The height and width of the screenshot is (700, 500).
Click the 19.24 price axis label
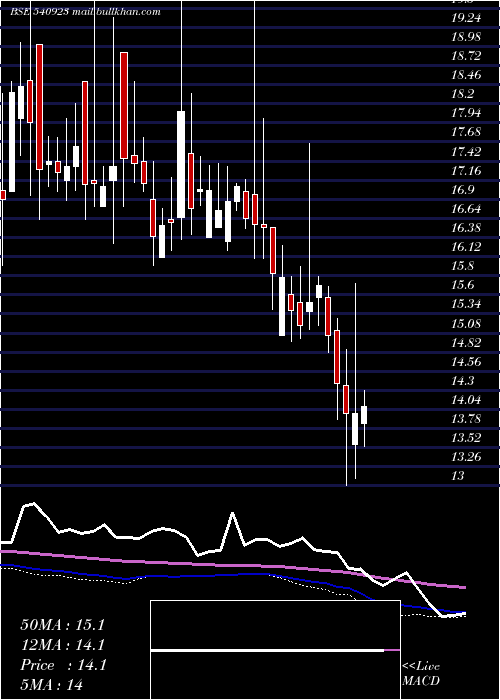pyautogui.click(x=466, y=18)
